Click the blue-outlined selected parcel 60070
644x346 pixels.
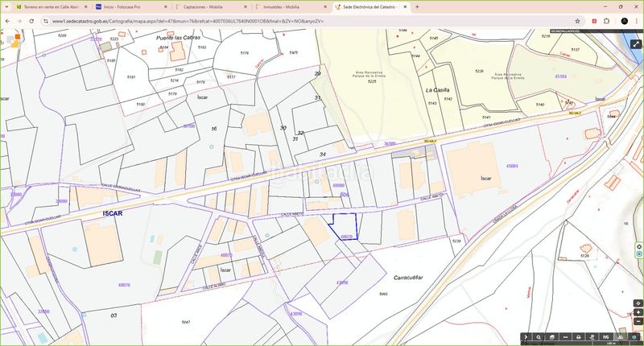pyautogui.click(x=345, y=227)
